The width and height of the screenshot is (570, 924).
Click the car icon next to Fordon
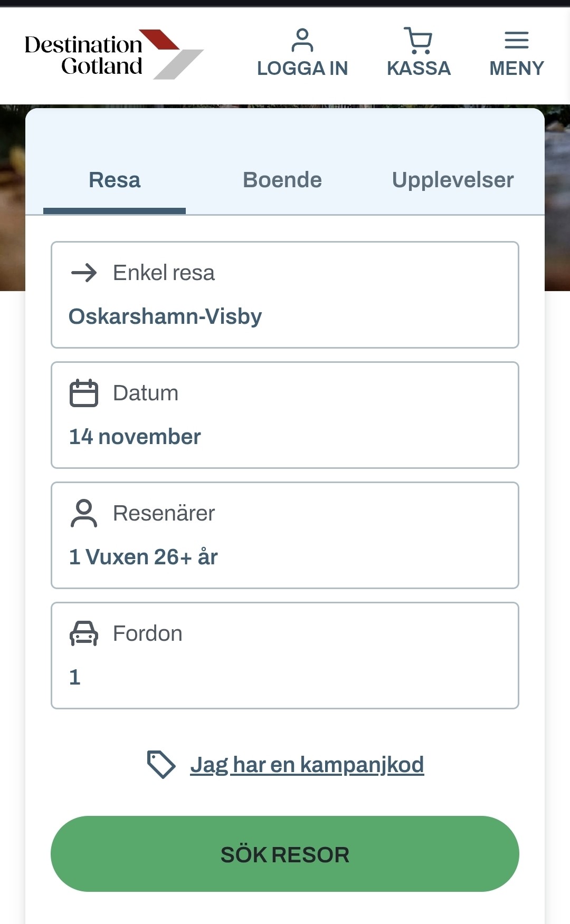pos(84,633)
